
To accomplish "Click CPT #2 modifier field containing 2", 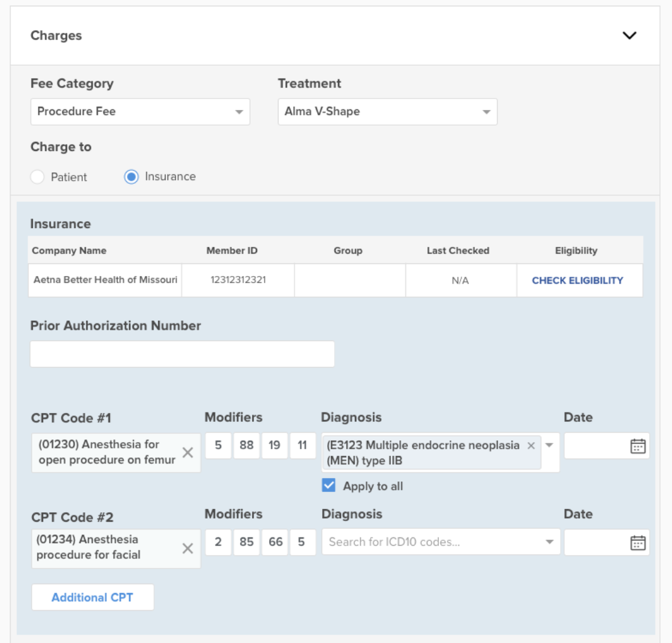I will coord(218,543).
